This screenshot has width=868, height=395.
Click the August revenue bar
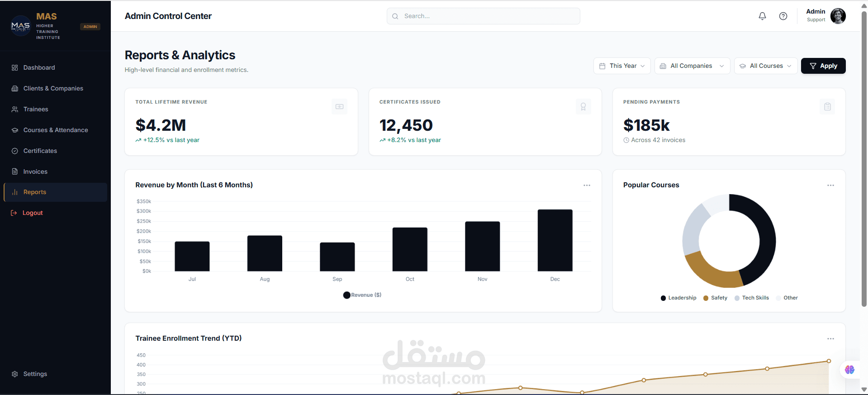[x=265, y=253]
